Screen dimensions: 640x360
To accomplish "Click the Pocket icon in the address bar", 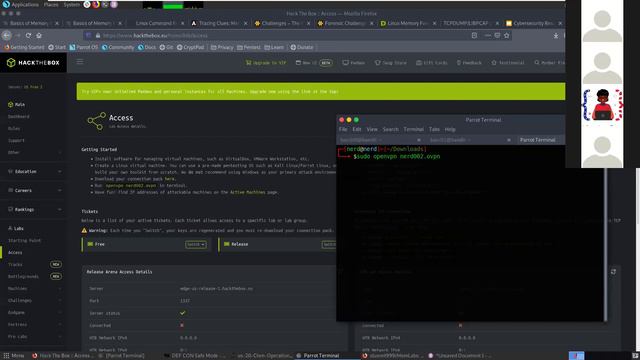I will 497,36.
